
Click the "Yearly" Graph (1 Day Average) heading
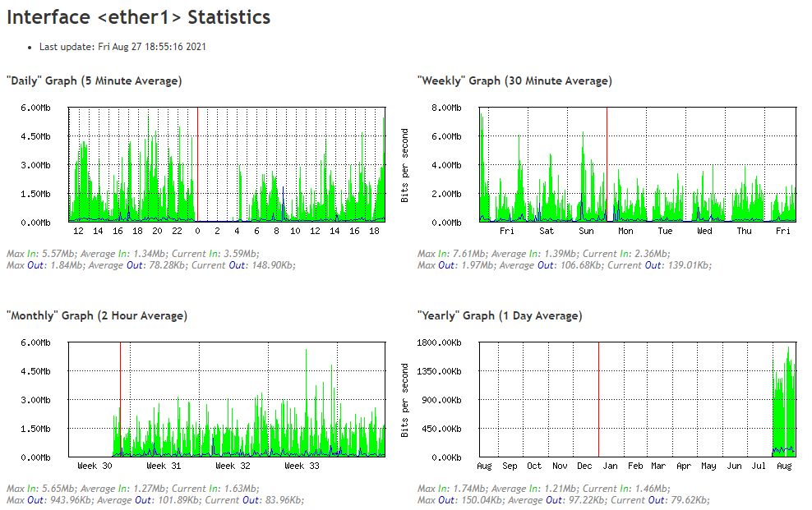[x=499, y=315]
